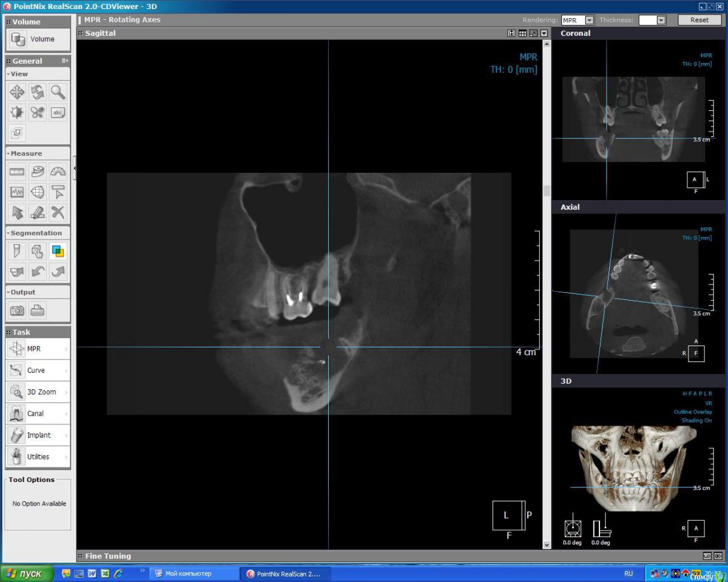Click the Sagittal view vertical slice slider
Screen dimensions: 728x582
tap(547, 192)
